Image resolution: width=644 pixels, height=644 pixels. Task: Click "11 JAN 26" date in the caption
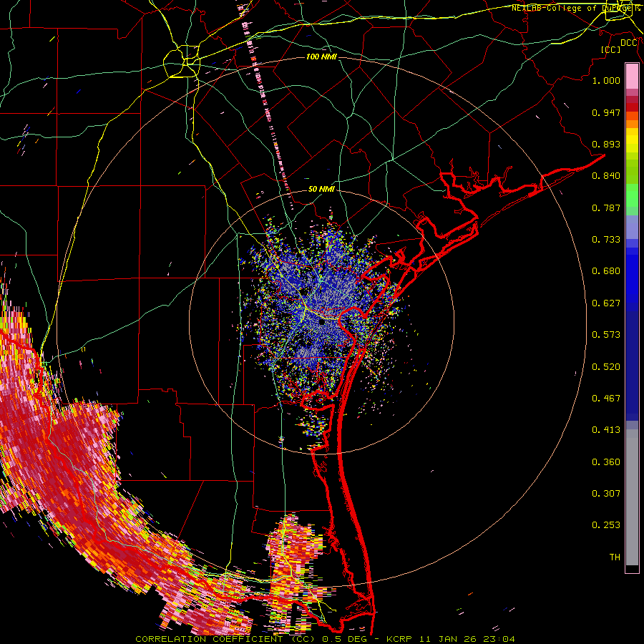(x=447, y=639)
